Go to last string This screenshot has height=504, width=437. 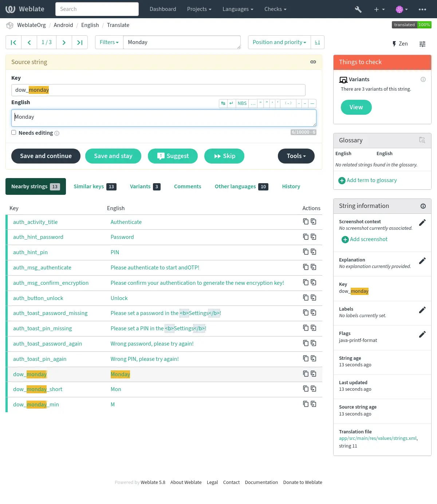80,42
